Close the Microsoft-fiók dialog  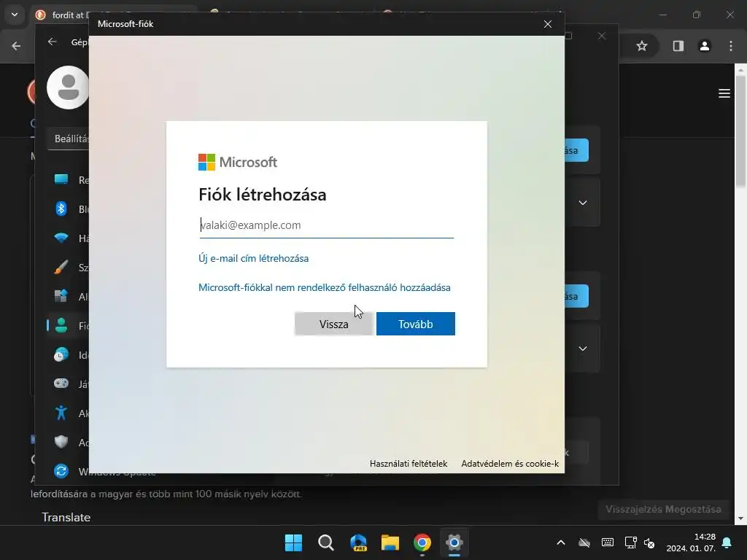tap(548, 24)
